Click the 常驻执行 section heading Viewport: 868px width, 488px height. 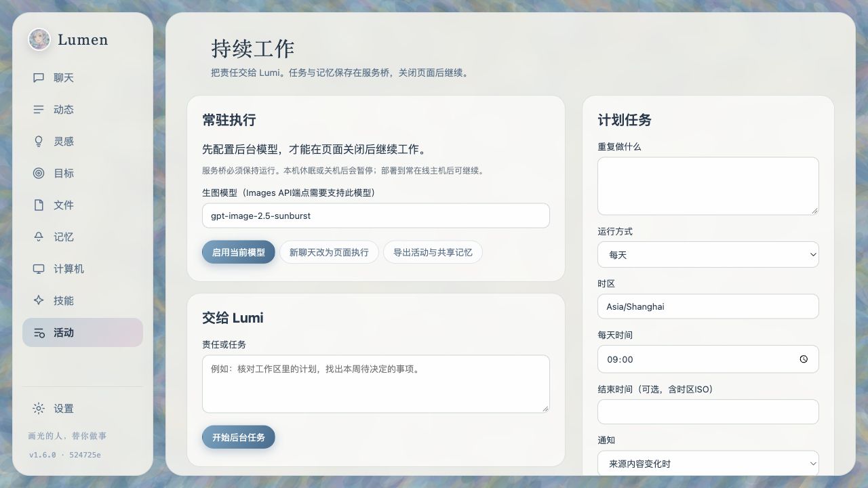tap(229, 120)
